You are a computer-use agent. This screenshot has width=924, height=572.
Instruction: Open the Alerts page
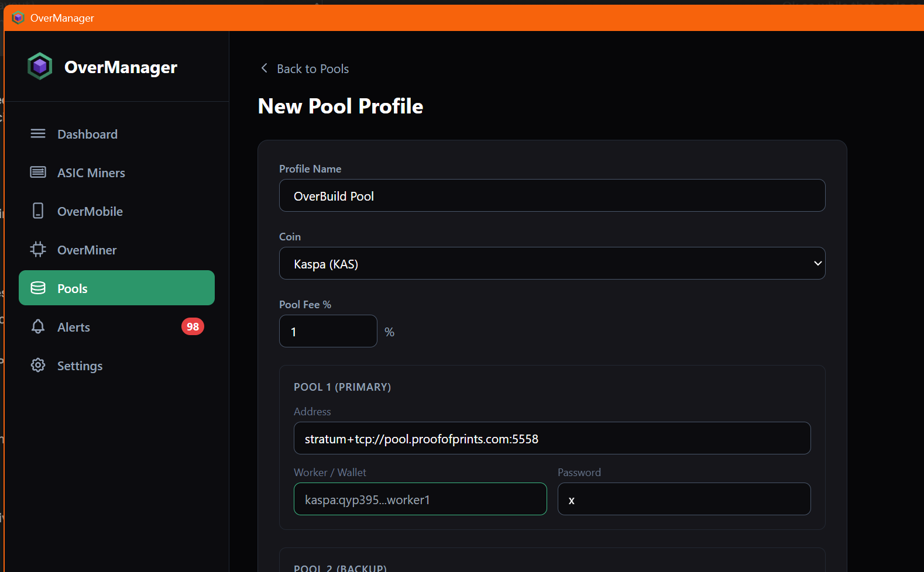click(116, 327)
